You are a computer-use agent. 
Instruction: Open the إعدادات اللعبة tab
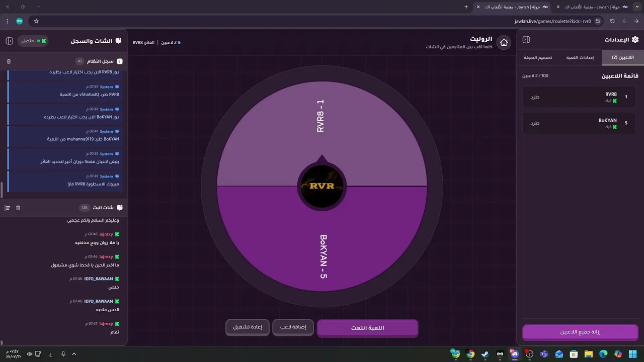[580, 58]
